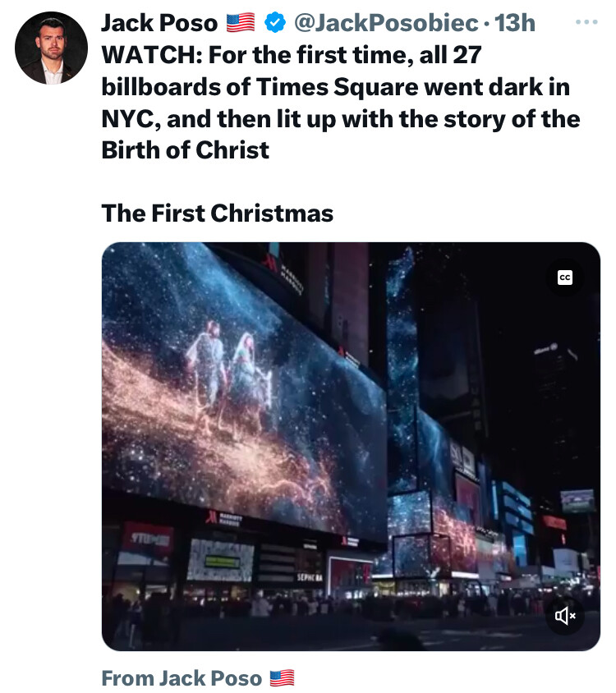Open the three-dot more options menu
The image size is (616, 693).
586,21
